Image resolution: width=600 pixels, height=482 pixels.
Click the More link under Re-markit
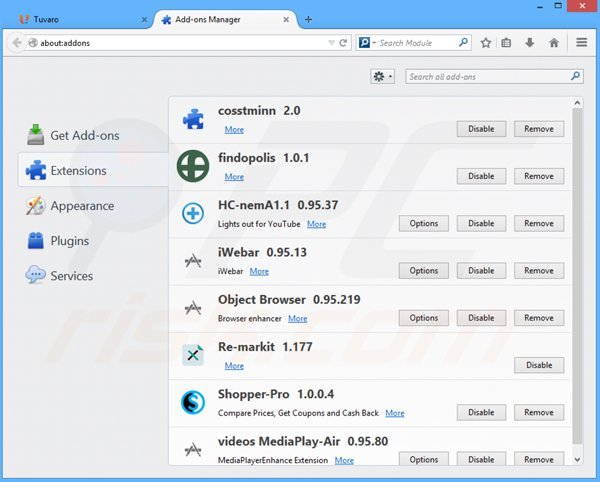234,366
